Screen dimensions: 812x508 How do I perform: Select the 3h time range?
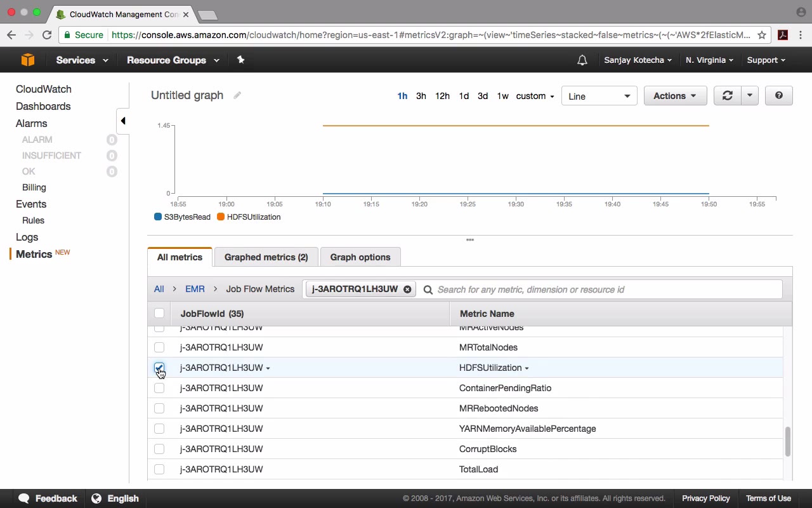pos(421,96)
